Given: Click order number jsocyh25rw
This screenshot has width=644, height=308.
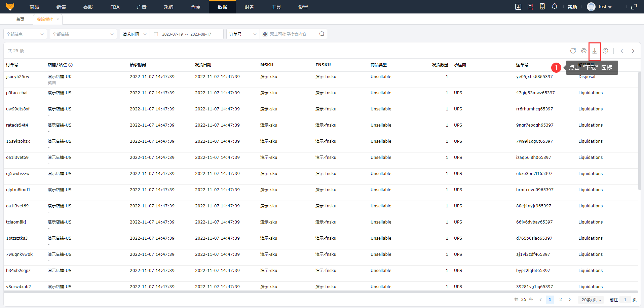Looking at the screenshot, I should (17, 77).
